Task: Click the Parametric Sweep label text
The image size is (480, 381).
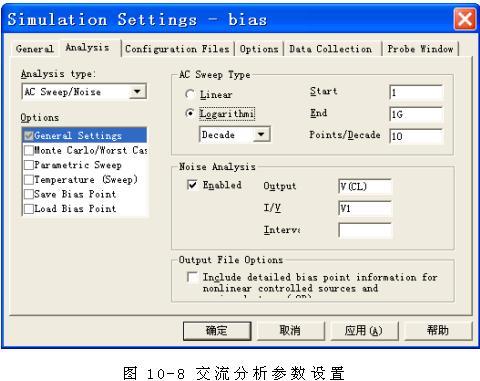Action: pos(78,165)
